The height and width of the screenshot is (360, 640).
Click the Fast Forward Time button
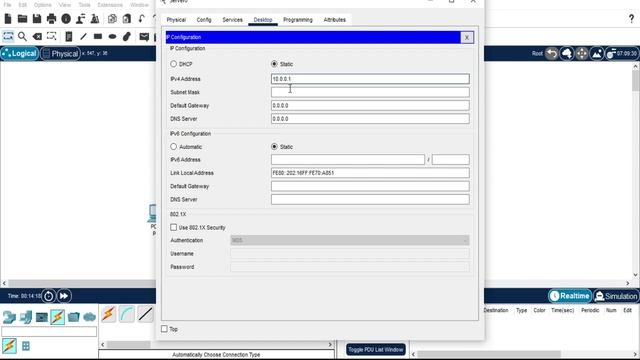coord(64,296)
